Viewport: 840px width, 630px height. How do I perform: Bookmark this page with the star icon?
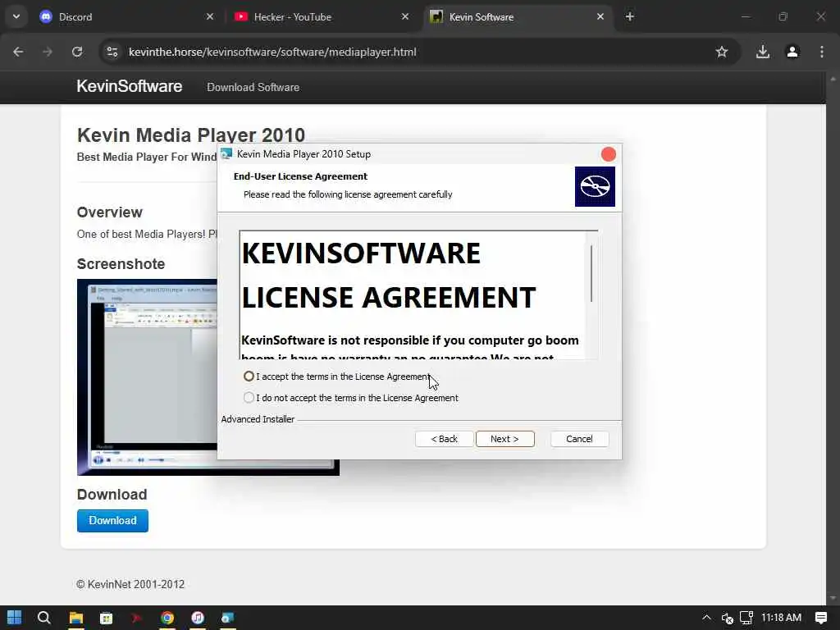[722, 52]
